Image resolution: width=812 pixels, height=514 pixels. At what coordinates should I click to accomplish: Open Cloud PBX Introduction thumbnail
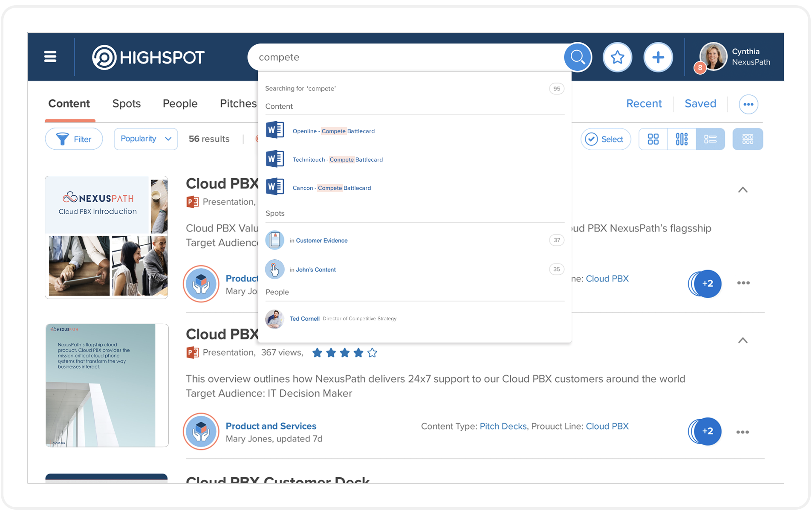tap(107, 237)
